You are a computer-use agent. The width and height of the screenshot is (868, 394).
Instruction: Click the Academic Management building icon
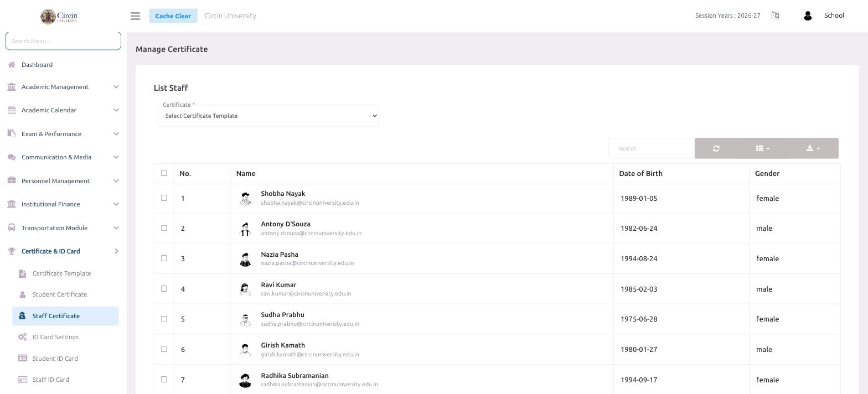click(x=12, y=87)
